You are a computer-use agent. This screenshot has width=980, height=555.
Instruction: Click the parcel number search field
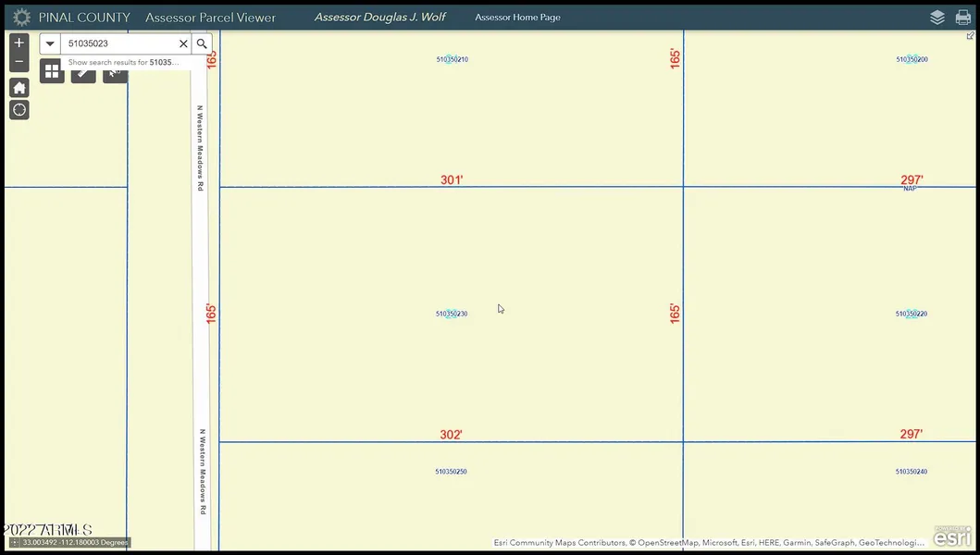(x=118, y=43)
